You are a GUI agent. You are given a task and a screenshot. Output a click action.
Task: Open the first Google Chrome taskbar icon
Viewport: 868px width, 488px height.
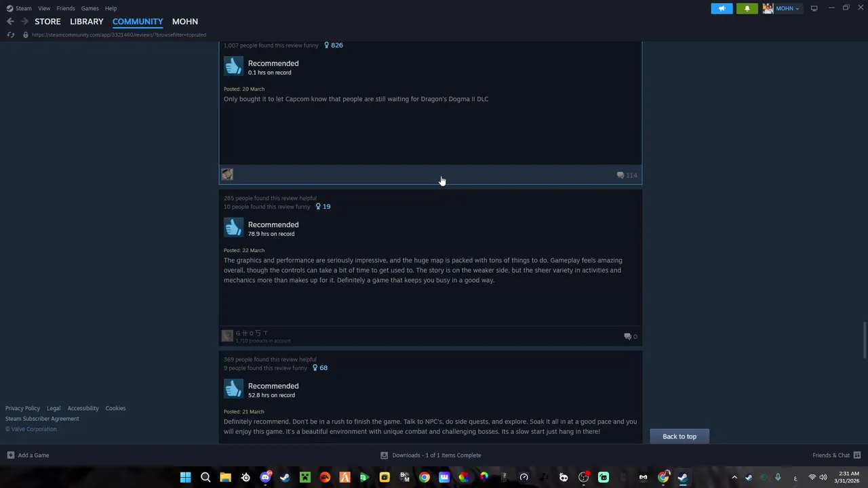(424, 477)
